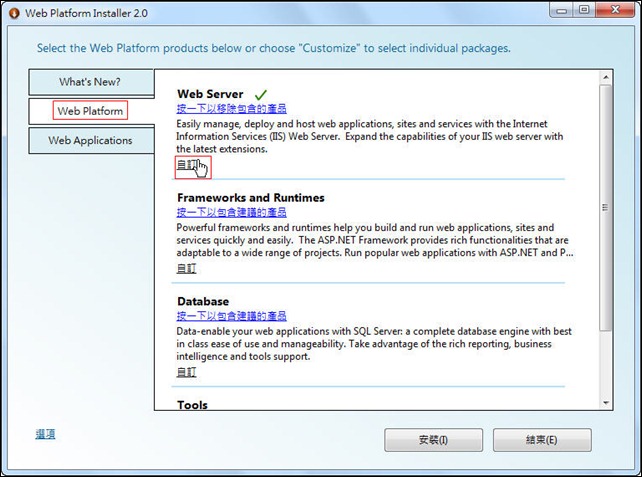Click the scrollbar up arrow
The width and height of the screenshot is (642, 477).
coord(606,77)
